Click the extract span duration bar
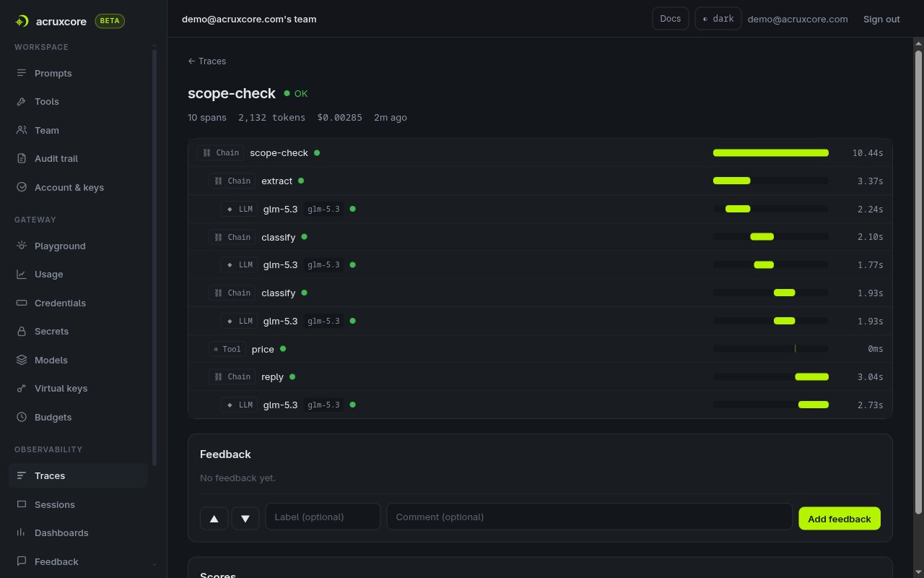924x578 pixels. 732,181
